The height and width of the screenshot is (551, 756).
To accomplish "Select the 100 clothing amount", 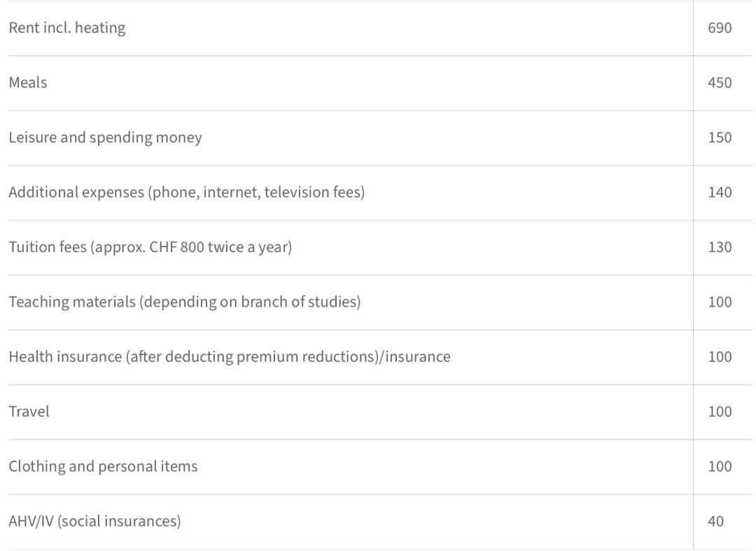I will [720, 467].
